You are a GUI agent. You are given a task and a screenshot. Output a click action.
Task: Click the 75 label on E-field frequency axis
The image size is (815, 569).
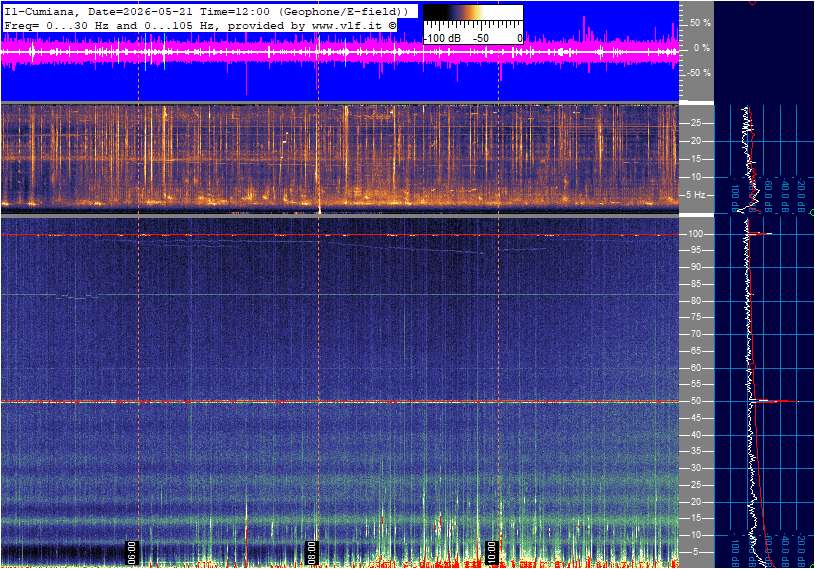coord(695,317)
